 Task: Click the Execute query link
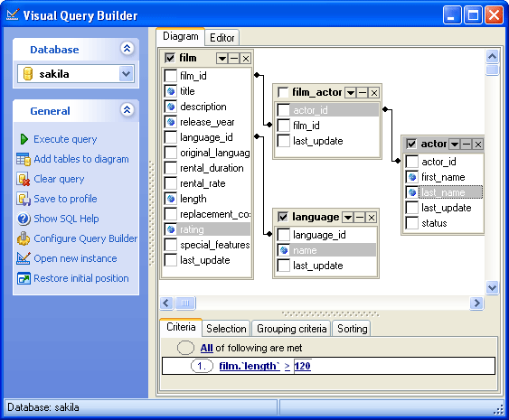point(65,139)
